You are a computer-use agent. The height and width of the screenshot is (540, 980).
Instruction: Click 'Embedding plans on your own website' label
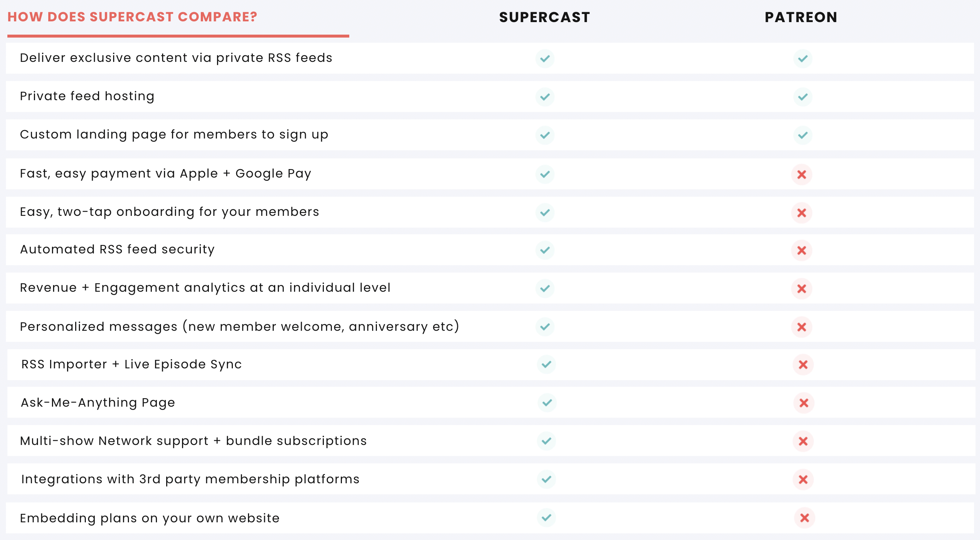coord(150,518)
